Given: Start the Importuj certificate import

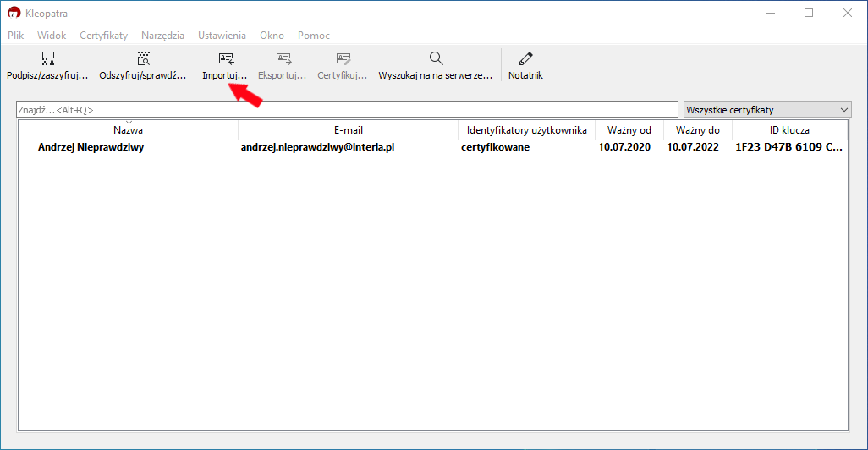Looking at the screenshot, I should click(x=225, y=65).
